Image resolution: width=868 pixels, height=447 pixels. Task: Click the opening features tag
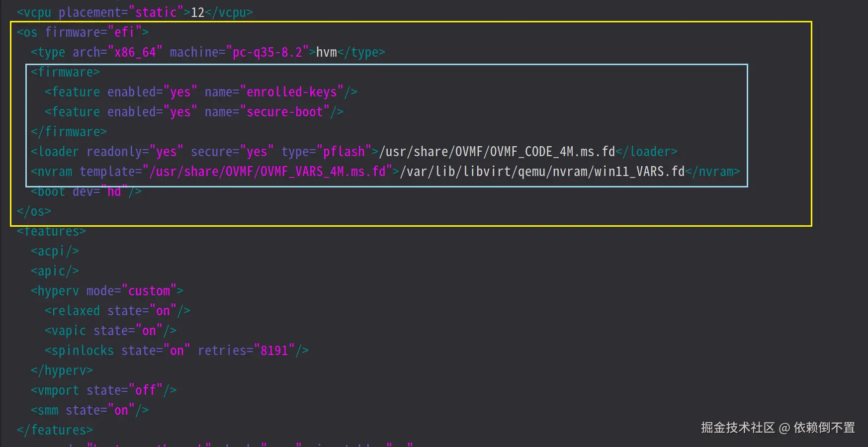(x=51, y=231)
